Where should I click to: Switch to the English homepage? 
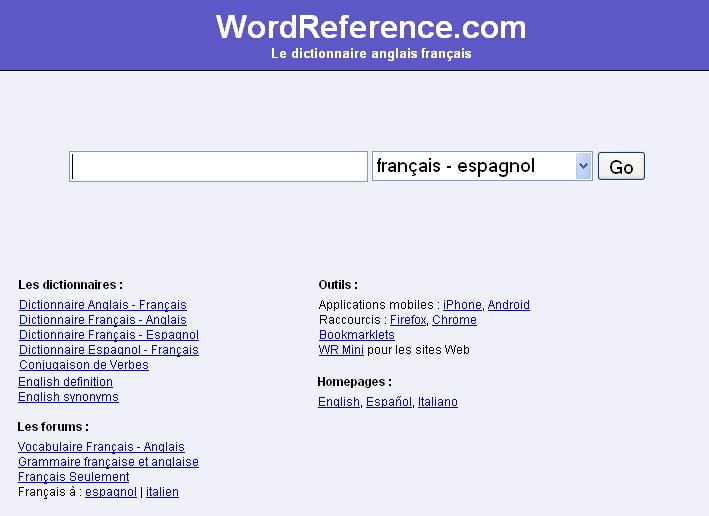click(x=339, y=402)
